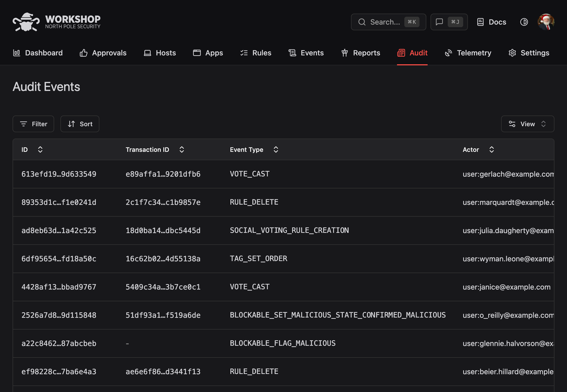
Task: Sort by the ID column arrows
Action: click(40, 149)
